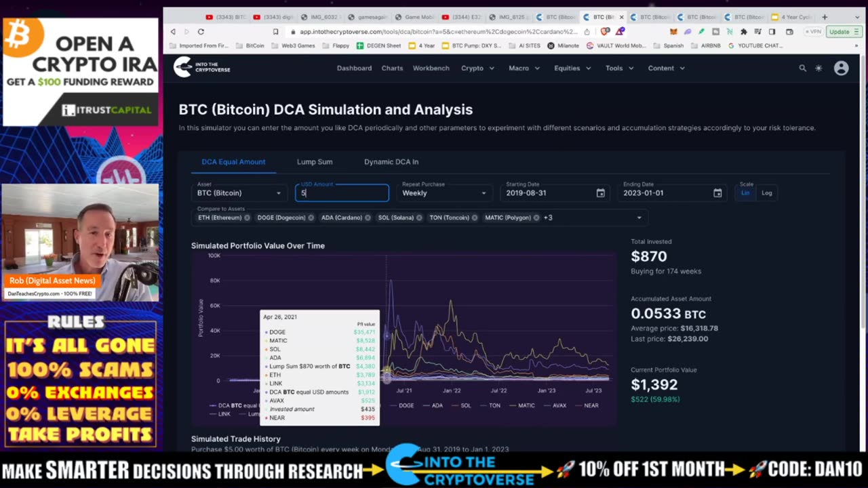Open a new browser tab with plus
868x488 pixels.
click(x=825, y=17)
